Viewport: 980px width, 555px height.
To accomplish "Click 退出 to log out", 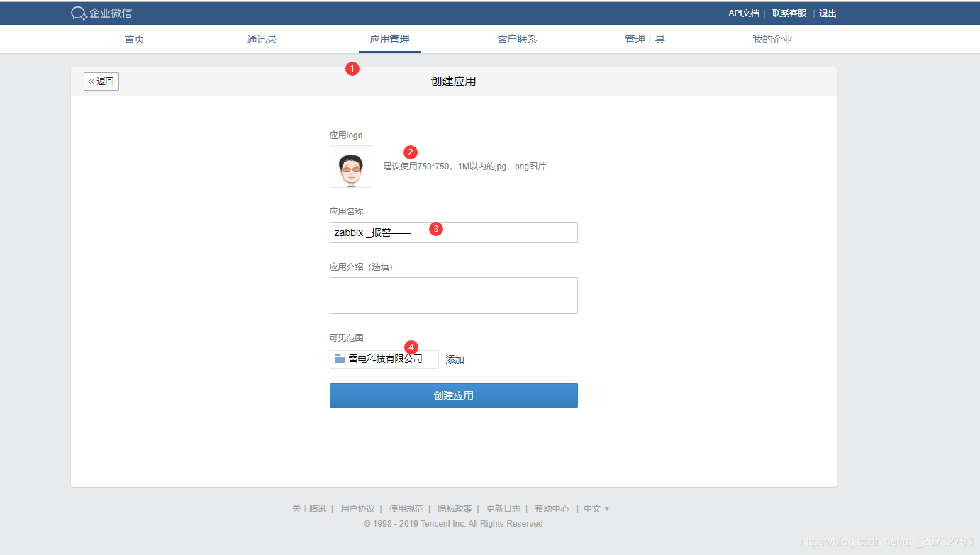I will tap(827, 13).
